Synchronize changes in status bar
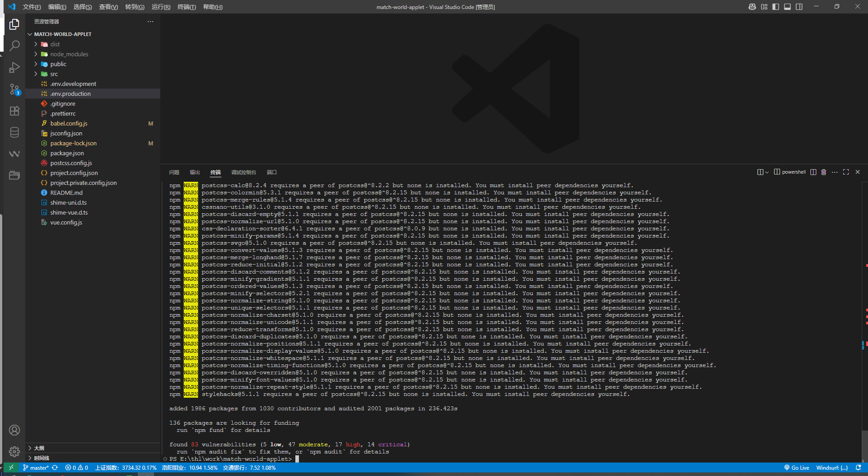 (55, 467)
